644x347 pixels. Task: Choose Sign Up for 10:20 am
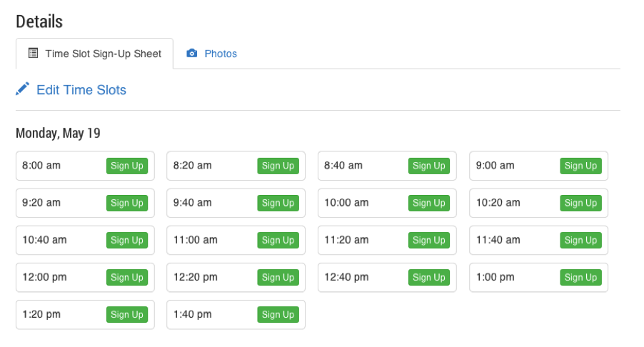[580, 203]
